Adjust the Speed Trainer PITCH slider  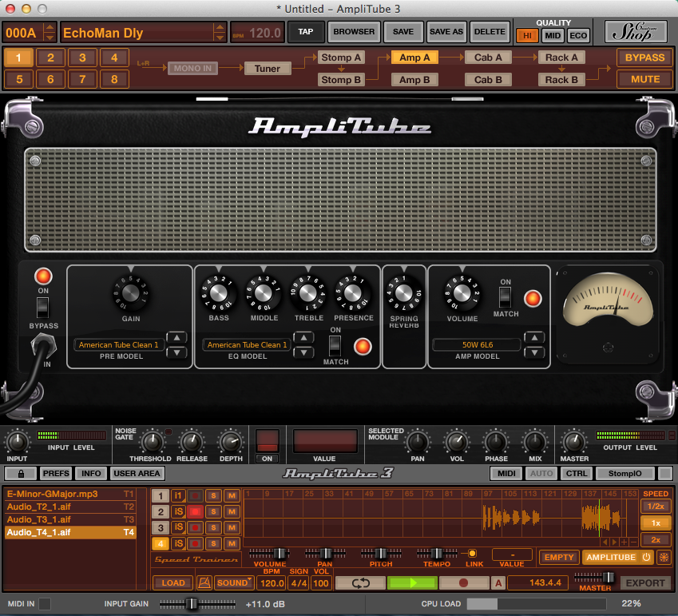pos(380,553)
